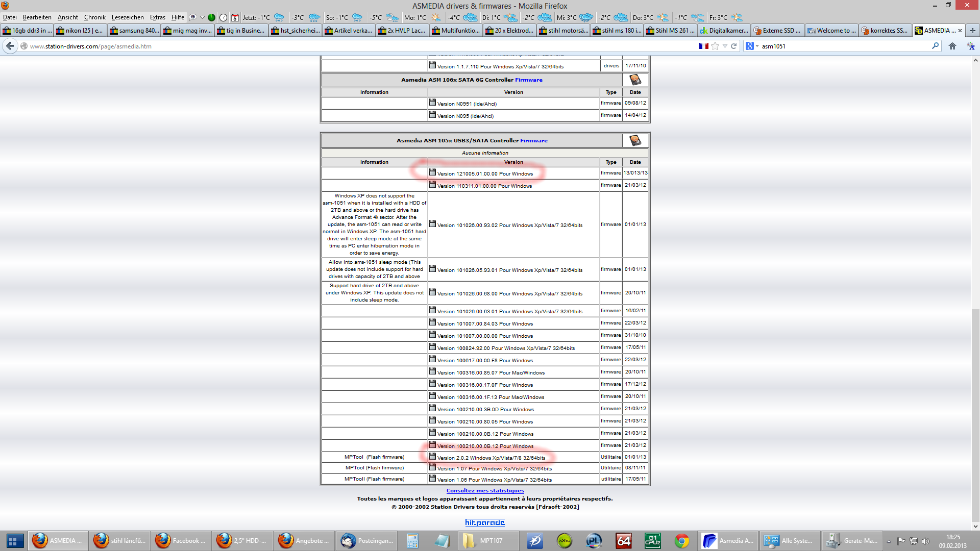Click the home icon in the toolbar
The image size is (980, 551).
pyautogui.click(x=952, y=46)
